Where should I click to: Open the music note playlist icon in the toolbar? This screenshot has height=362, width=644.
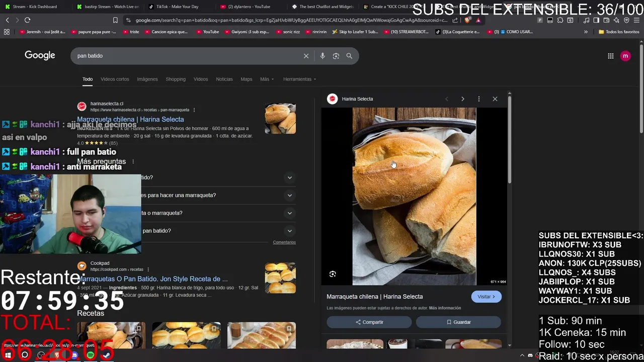(586, 20)
